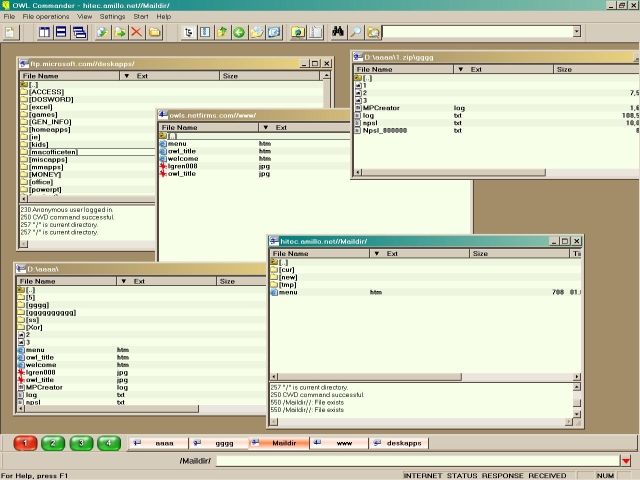
Task: Activate the green number 4 button
Action: point(109,443)
